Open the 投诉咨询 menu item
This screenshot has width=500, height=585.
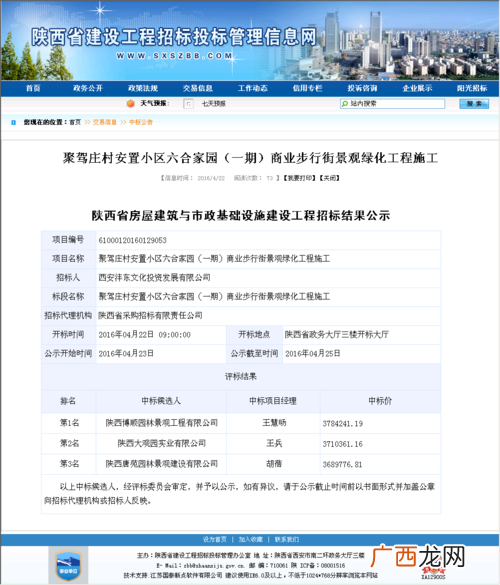(362, 88)
